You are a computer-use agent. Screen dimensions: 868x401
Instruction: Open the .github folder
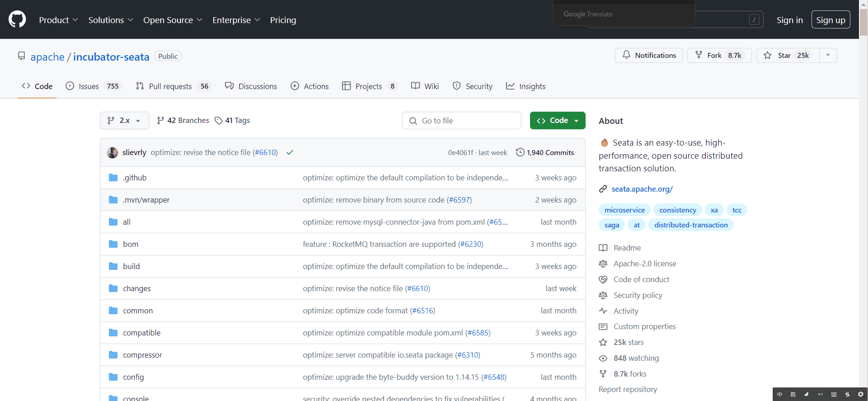click(135, 178)
